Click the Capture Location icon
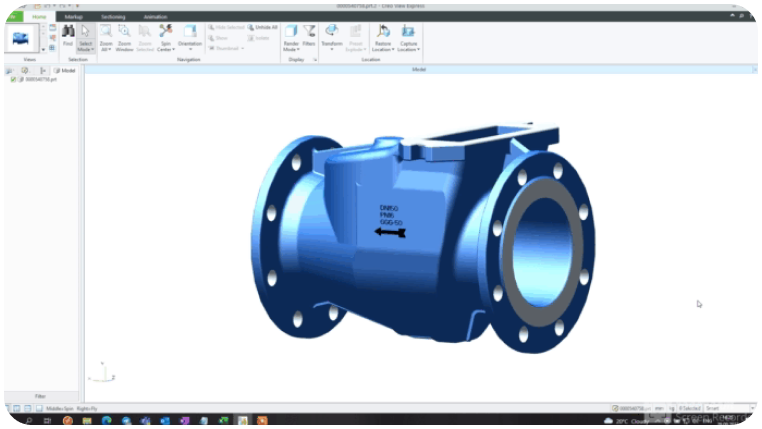Screen dimensions: 762x429 [x=408, y=32]
